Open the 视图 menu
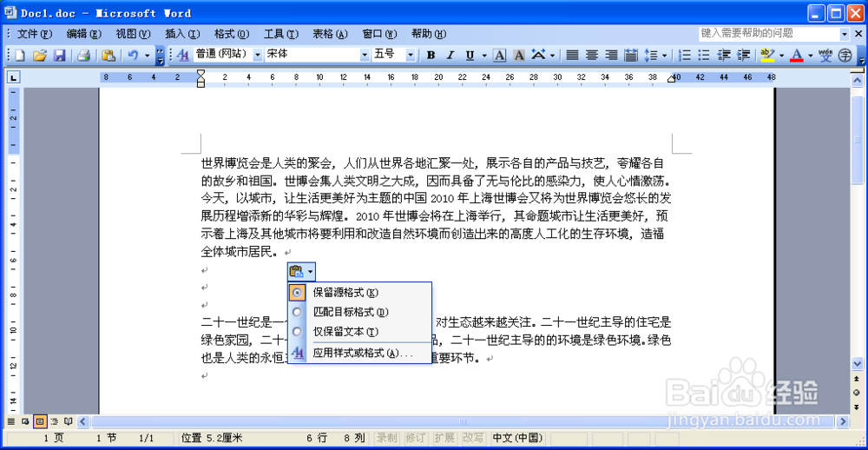 tap(134, 34)
